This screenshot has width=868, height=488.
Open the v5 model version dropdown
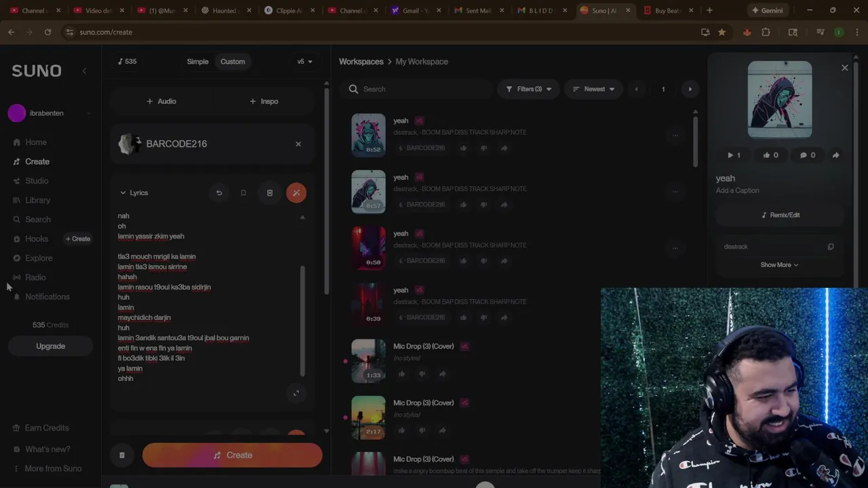[x=304, y=62]
